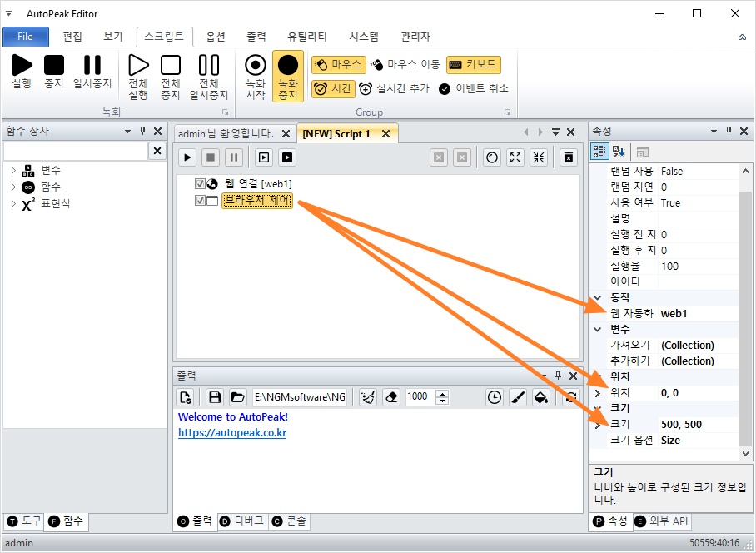Open the 편집 ribbon tab
Screen dimensions: 756x553
(72, 37)
